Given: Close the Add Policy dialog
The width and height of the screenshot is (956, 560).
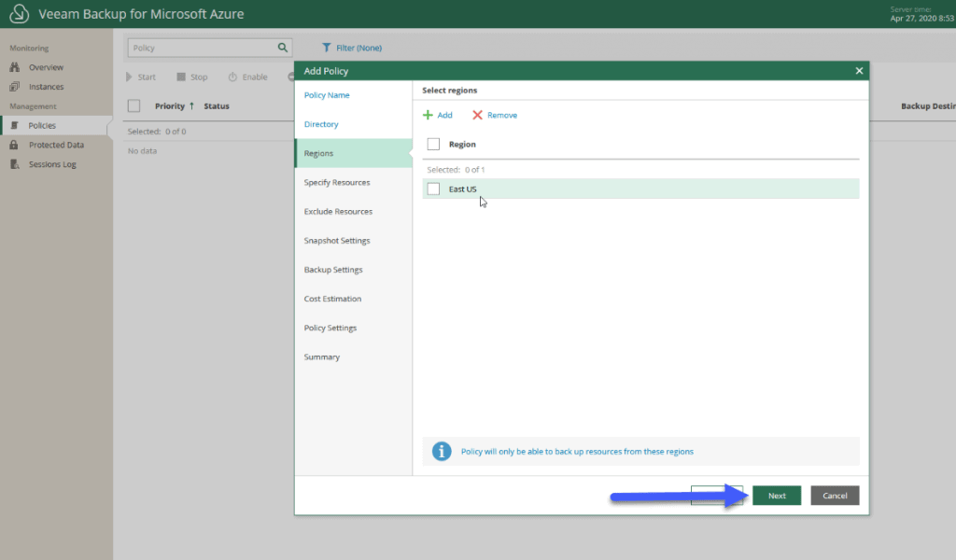Looking at the screenshot, I should [859, 71].
